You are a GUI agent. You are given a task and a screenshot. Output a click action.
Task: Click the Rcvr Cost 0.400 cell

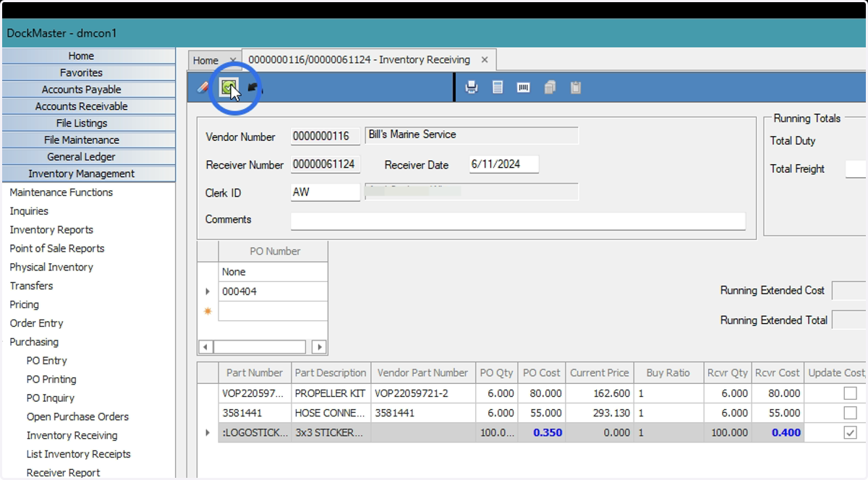coord(778,432)
